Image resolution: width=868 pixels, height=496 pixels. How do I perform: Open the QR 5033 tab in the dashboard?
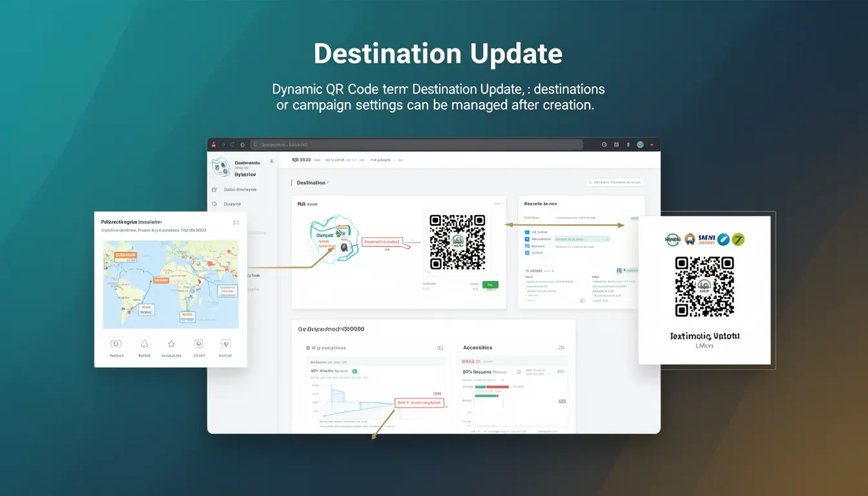point(301,160)
